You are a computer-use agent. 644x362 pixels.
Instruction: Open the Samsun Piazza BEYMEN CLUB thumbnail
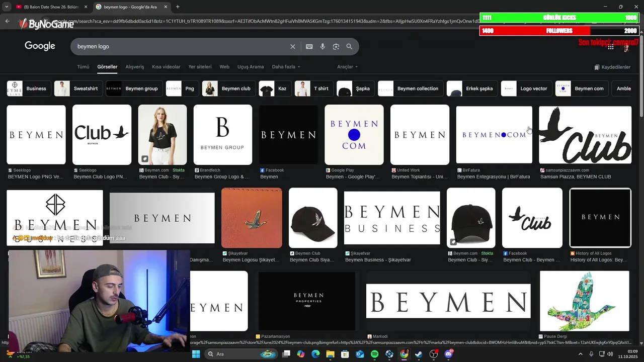tap(585, 135)
